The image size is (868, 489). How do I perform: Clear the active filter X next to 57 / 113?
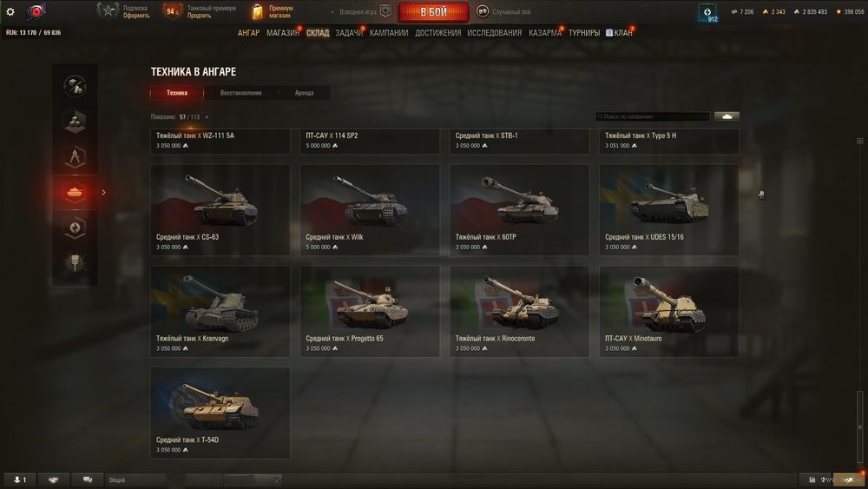tap(207, 117)
